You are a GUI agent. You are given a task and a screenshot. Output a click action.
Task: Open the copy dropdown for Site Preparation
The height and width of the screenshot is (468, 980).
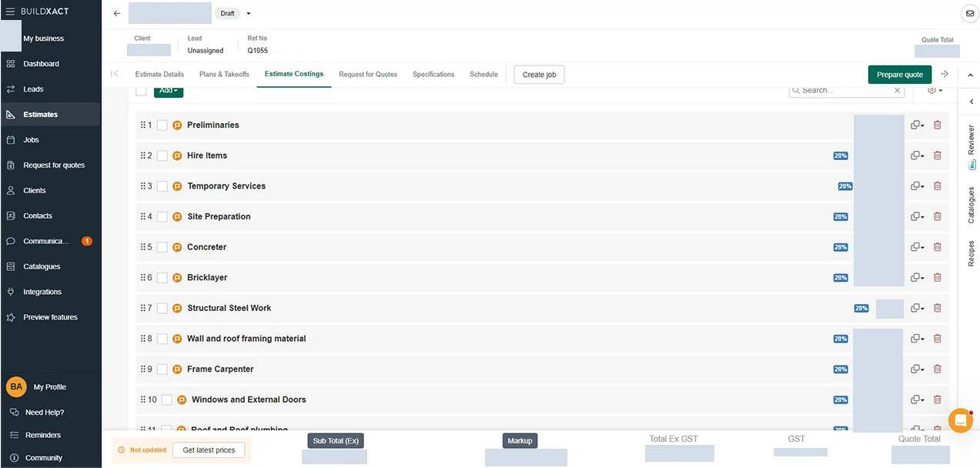click(917, 216)
